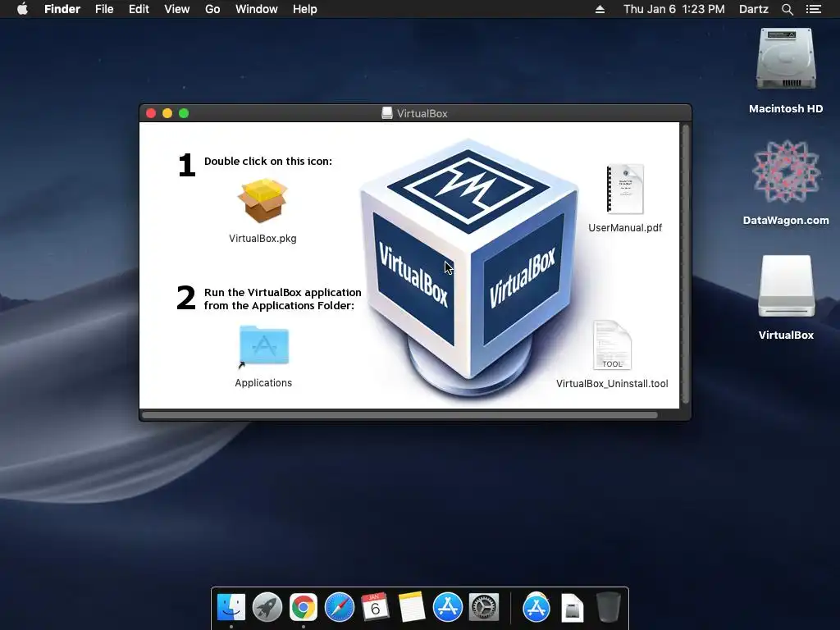
Task: Open Finder from the Dock
Action: click(231, 608)
